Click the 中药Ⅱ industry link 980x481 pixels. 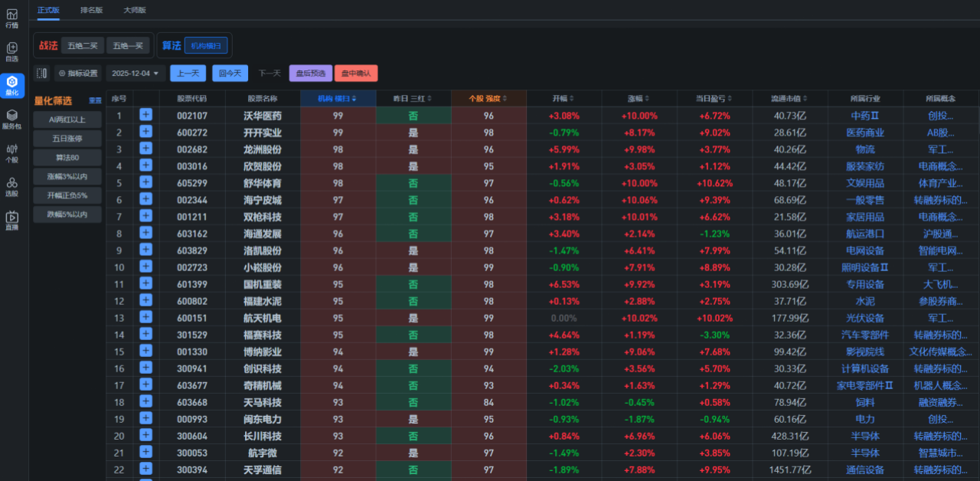pyautogui.click(x=865, y=116)
